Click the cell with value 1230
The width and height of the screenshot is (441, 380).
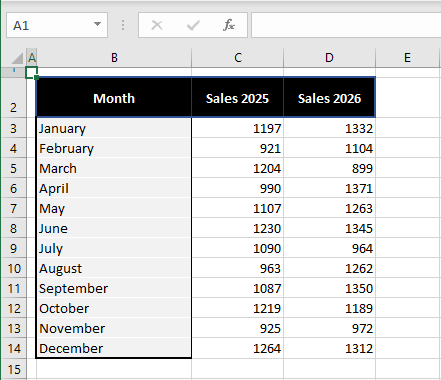(x=238, y=228)
